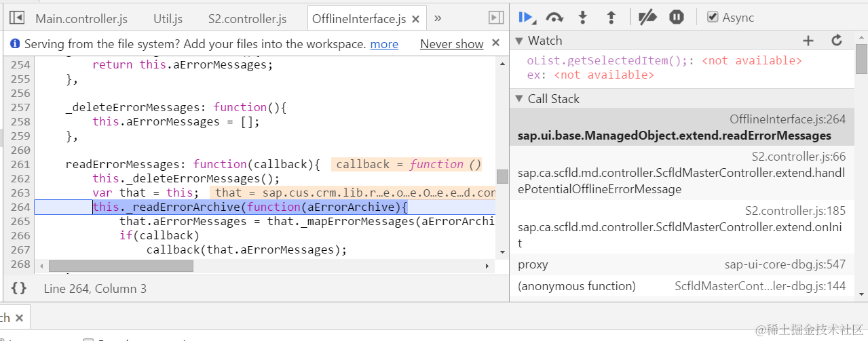Image resolution: width=868 pixels, height=341 pixels.
Task: Click the S2.controller.js:66 source link
Action: [799, 157]
